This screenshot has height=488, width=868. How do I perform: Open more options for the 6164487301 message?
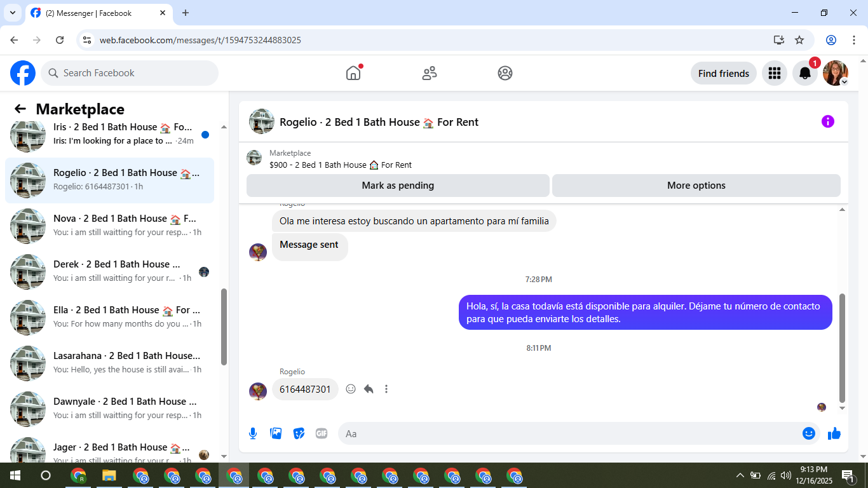point(386,389)
